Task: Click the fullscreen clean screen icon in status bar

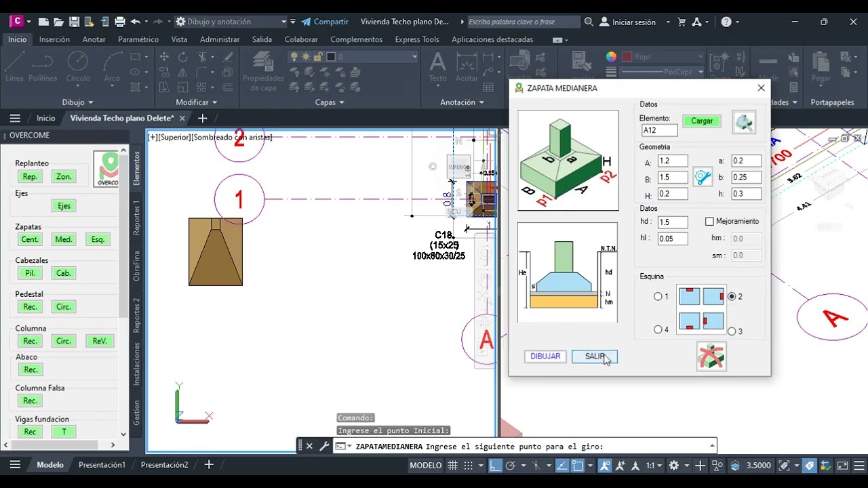Action: point(842,466)
